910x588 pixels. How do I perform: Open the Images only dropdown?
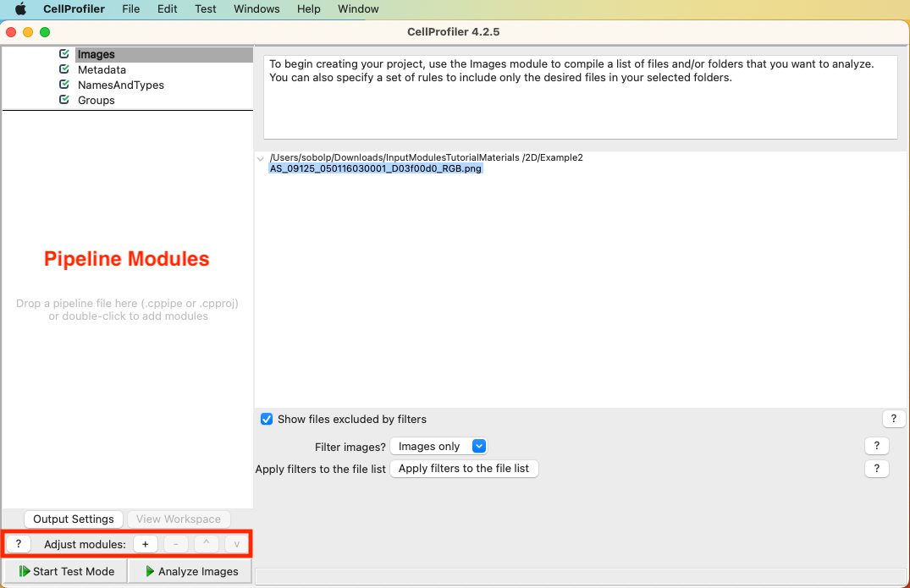(480, 445)
